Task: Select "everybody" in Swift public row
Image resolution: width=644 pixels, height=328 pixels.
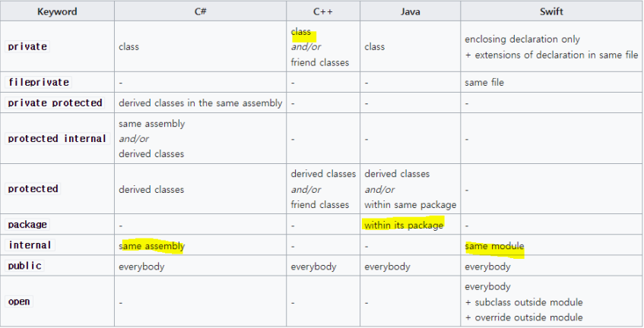Action: 487,266
